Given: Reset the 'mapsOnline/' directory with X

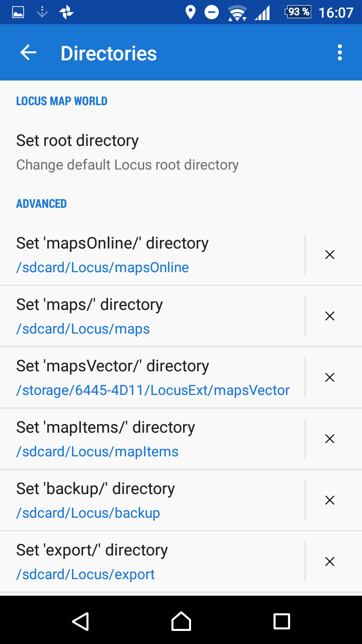Looking at the screenshot, I should pyautogui.click(x=330, y=255).
